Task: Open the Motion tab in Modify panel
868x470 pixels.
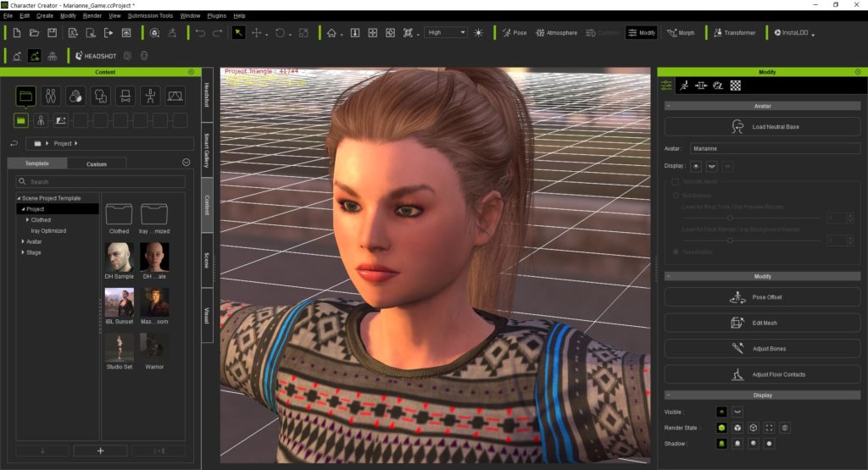Action: tap(684, 86)
